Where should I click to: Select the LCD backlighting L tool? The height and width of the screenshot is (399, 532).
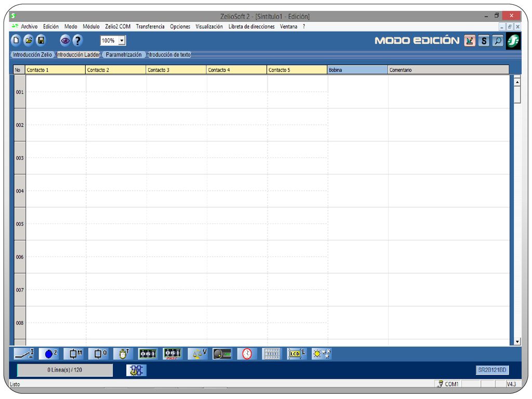tap(297, 354)
